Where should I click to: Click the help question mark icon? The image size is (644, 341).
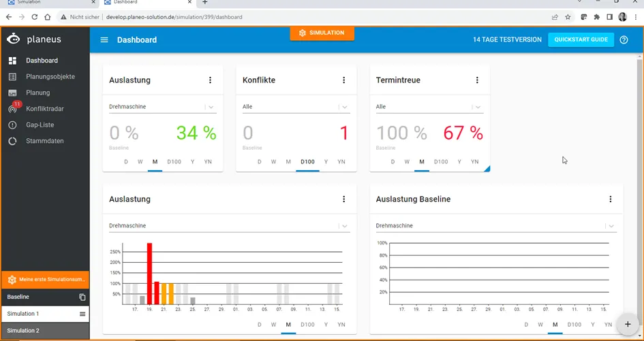point(624,39)
